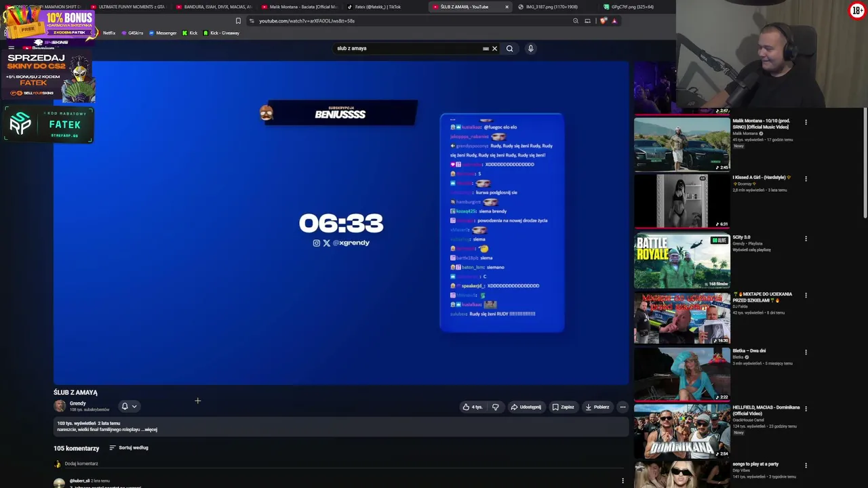Click the zoom magnifier icon in address bar
868x488 pixels.
pyautogui.click(x=576, y=21)
